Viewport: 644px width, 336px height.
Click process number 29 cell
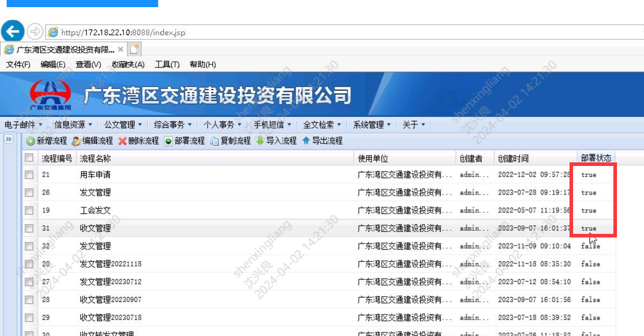click(x=46, y=318)
